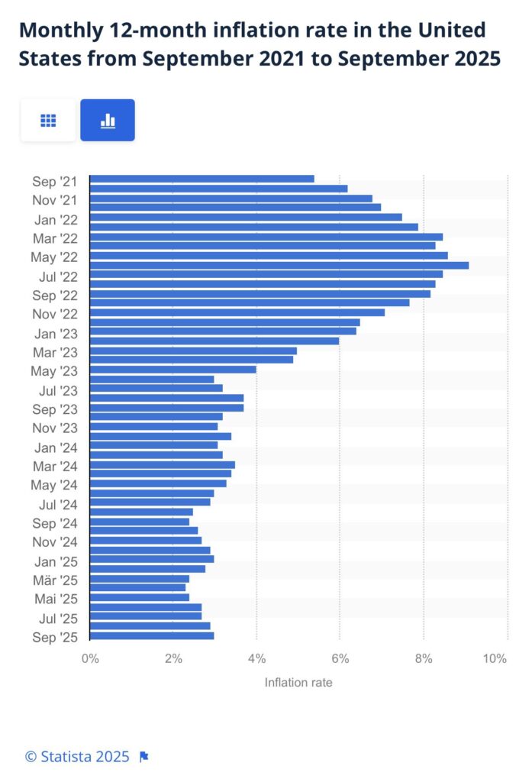Click the Jan '25 inflation bar
Screen dimensions: 532x782
(x=151, y=559)
